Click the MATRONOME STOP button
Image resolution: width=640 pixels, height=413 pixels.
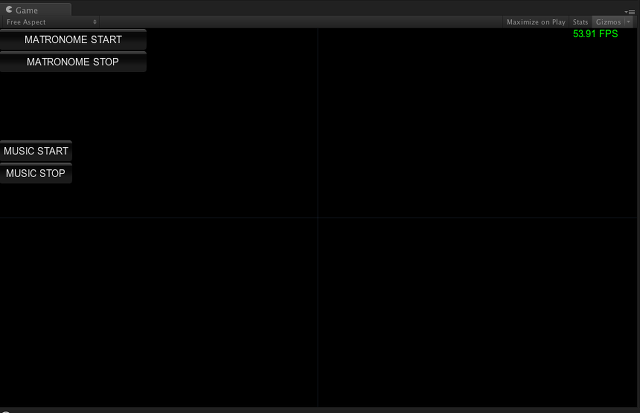point(73,62)
